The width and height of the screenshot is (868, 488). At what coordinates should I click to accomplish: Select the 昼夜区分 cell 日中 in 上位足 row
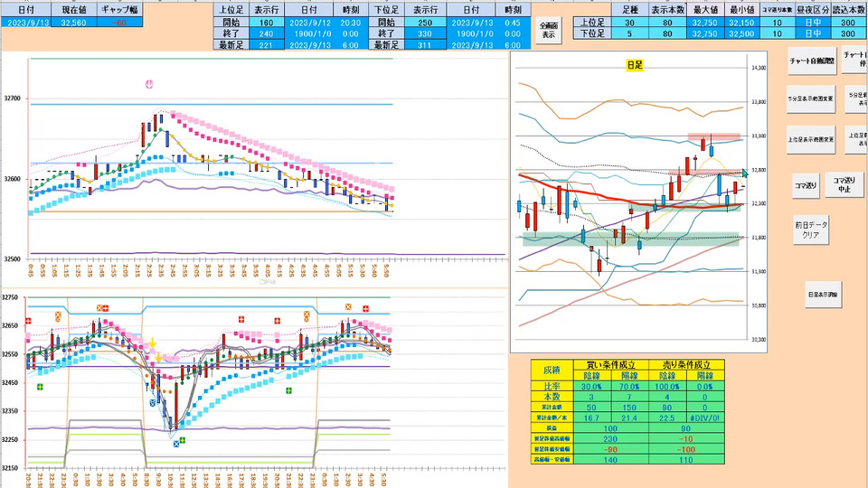point(813,23)
